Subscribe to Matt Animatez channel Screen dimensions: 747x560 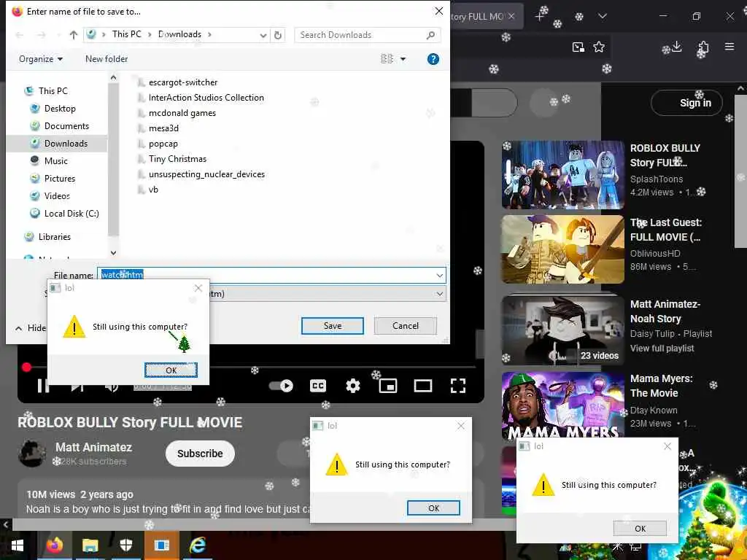click(x=200, y=454)
